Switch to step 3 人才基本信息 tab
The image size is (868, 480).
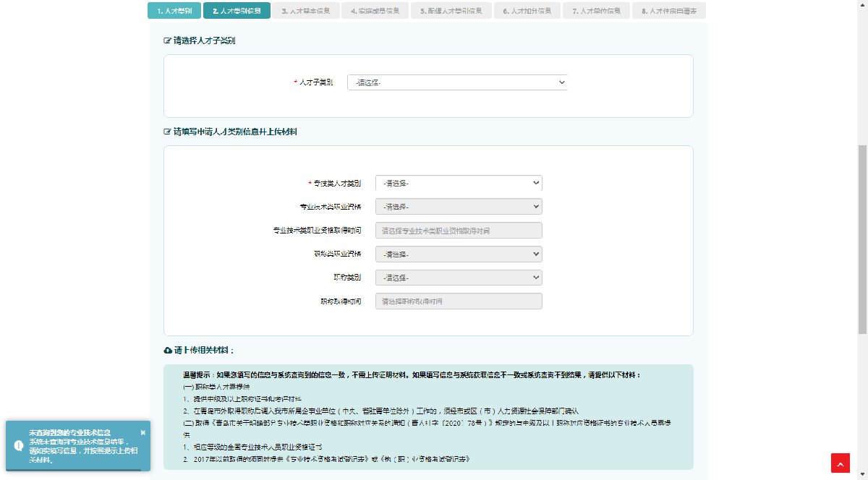[307, 11]
